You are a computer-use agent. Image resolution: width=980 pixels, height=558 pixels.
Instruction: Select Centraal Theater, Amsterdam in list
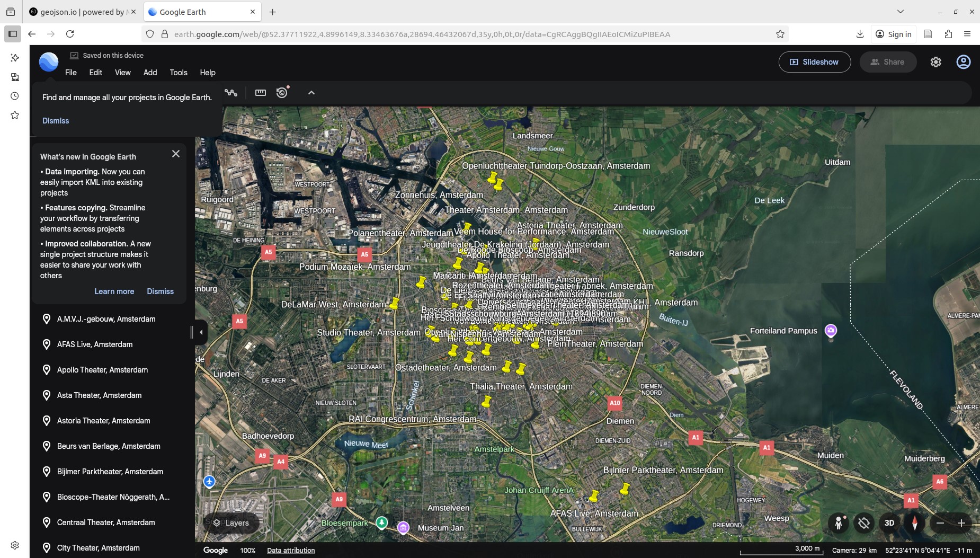(x=113, y=522)
